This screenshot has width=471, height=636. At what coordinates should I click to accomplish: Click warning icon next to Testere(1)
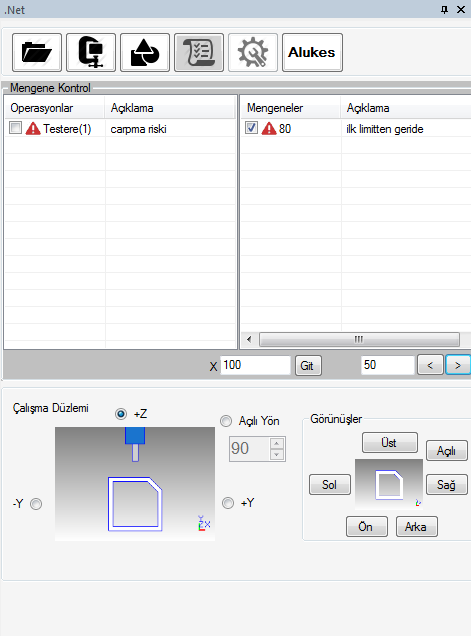pos(33,129)
